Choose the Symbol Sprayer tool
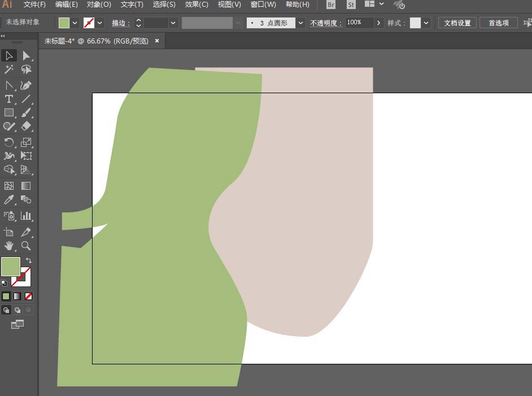 pos(9,215)
